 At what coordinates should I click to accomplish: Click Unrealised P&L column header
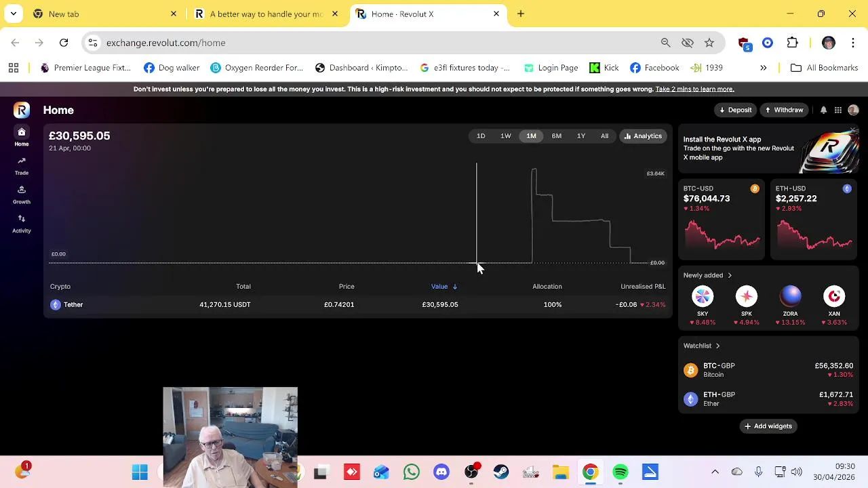tap(643, 286)
